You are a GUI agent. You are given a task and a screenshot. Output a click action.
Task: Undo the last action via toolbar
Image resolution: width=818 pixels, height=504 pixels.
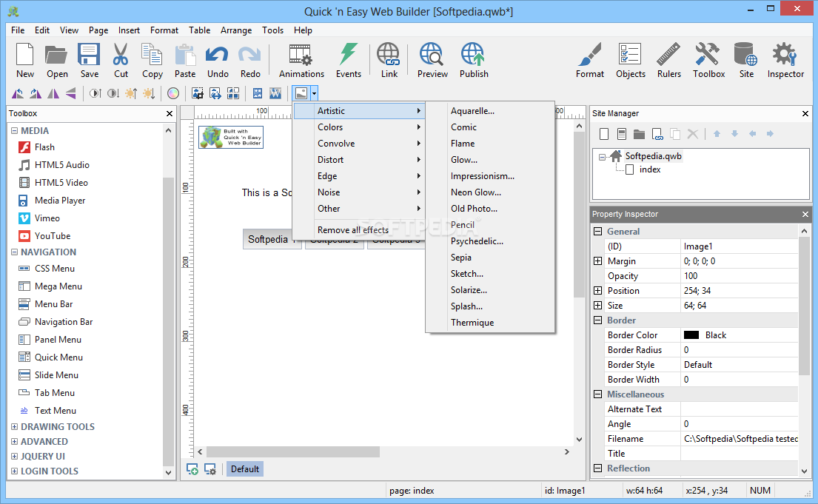(218, 60)
